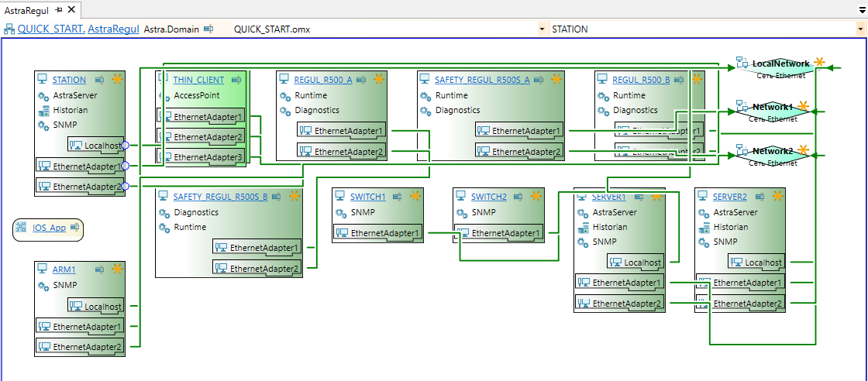The height and width of the screenshot is (381, 868).
Task: Click the AstraRegul breadcrumb link
Action: (x=113, y=29)
